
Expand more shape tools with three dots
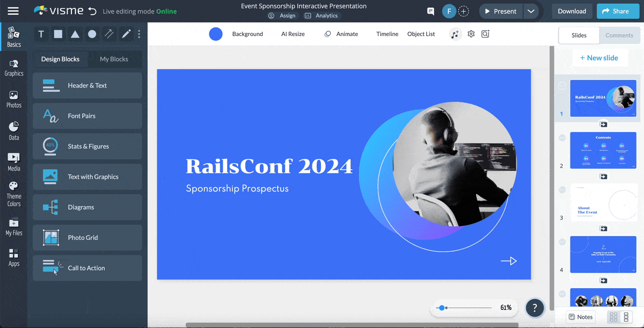click(139, 34)
